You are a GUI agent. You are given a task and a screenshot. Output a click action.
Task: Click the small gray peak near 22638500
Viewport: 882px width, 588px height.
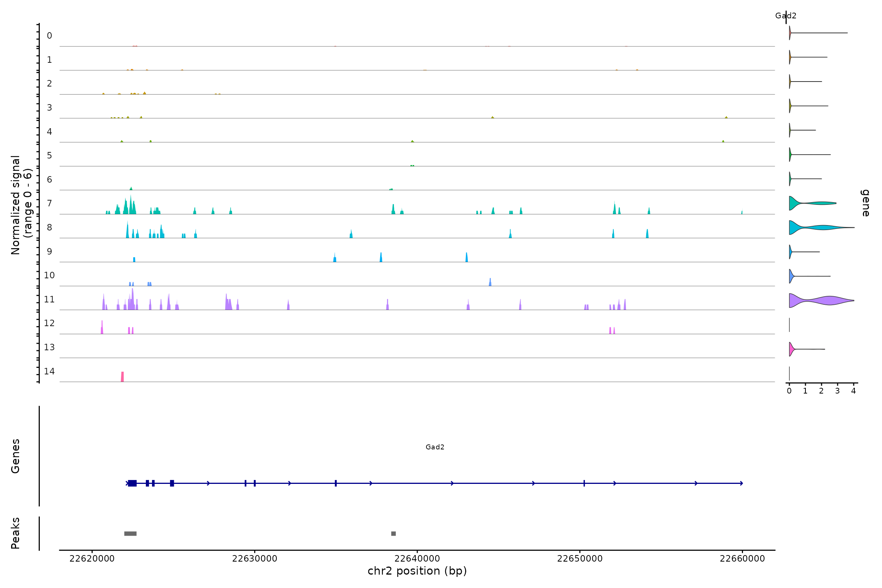[394, 534]
